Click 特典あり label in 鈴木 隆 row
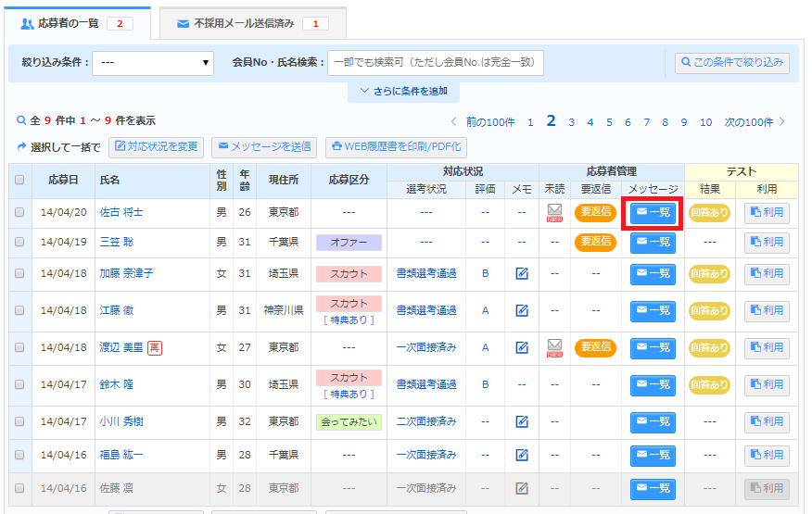 (x=349, y=395)
